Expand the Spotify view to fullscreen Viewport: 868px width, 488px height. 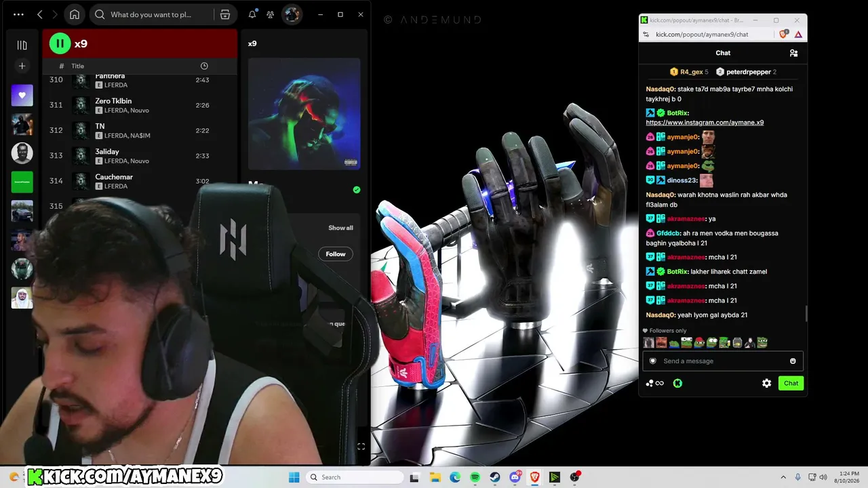(361, 447)
